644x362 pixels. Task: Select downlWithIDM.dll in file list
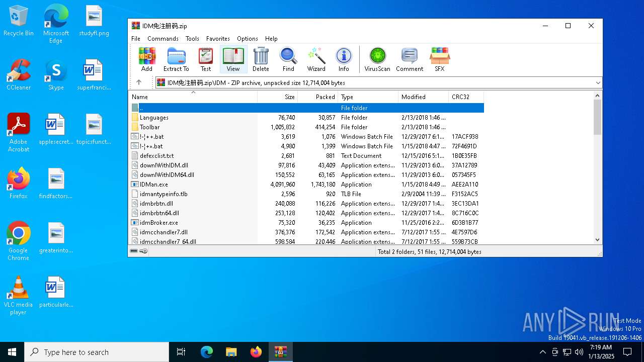coord(306,165)
